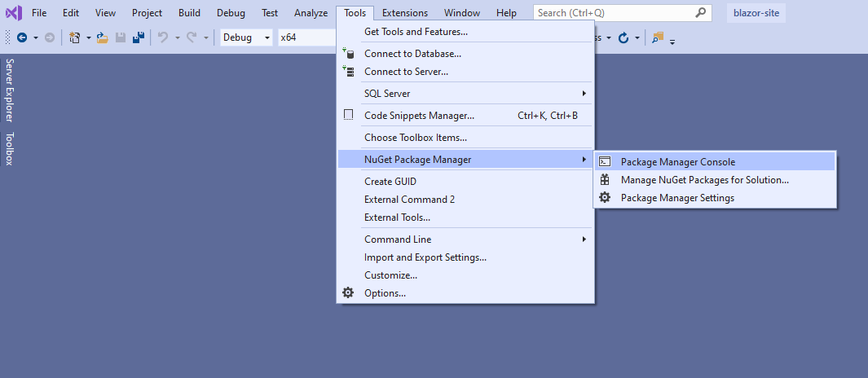Click the Visual Studio logo icon
The width and height of the screenshot is (868, 378).
click(x=14, y=13)
